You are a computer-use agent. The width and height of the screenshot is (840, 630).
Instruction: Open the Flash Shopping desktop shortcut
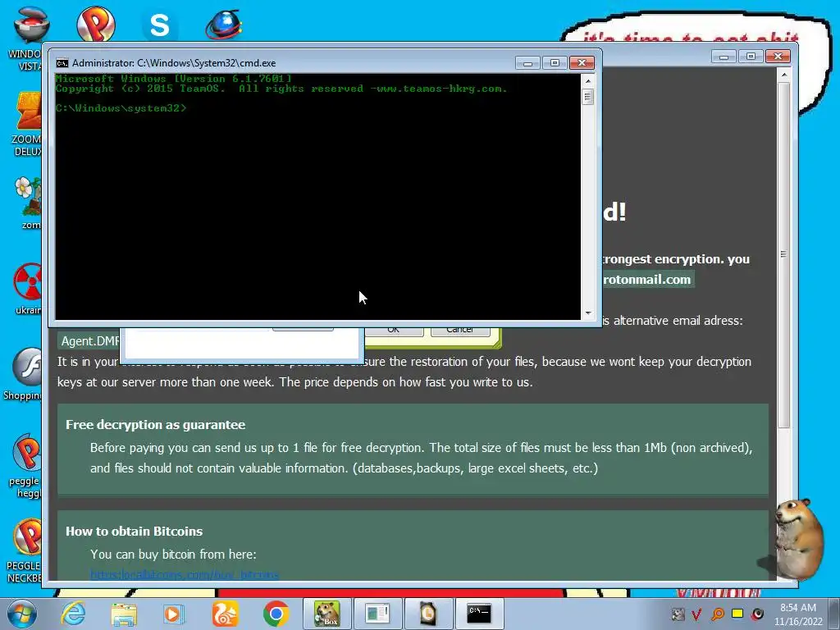[24, 374]
